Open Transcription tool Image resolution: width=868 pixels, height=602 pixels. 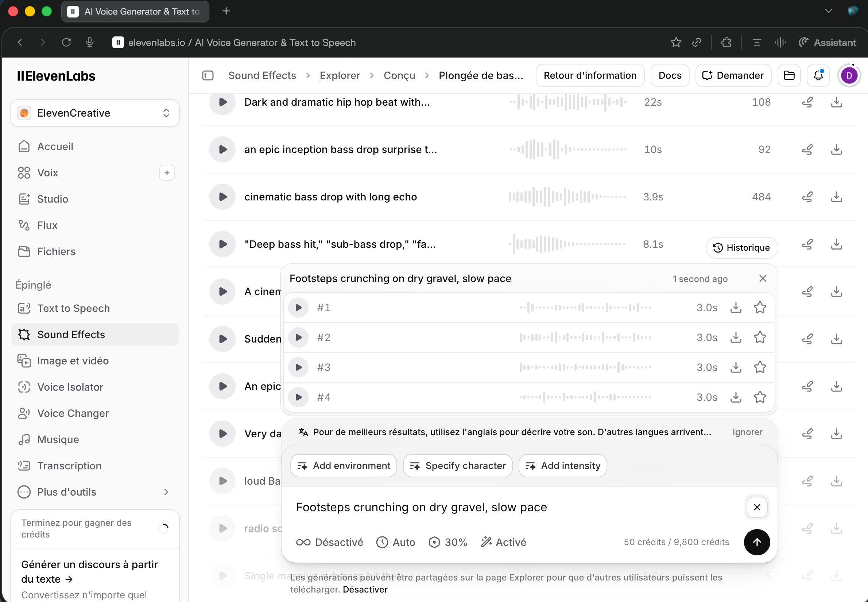(95, 465)
